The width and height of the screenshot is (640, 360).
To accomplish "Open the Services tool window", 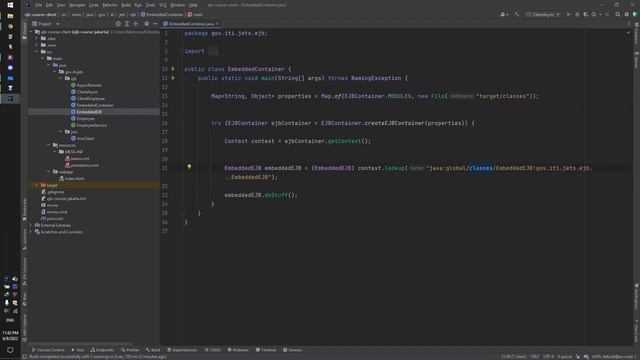I will 293,350.
